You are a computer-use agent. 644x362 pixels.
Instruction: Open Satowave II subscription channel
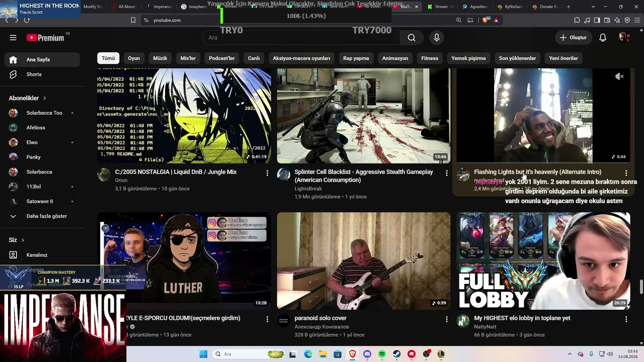coord(42,201)
